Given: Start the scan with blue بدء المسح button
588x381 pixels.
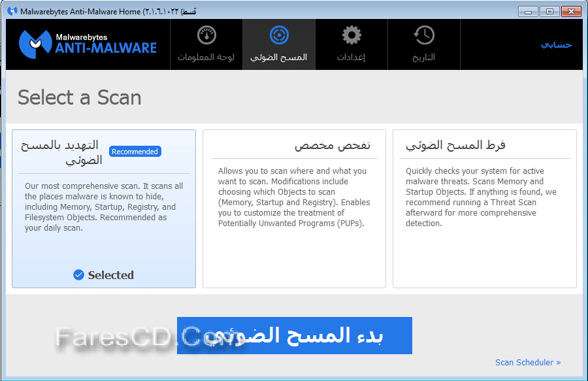Looking at the screenshot, I should coord(295,336).
